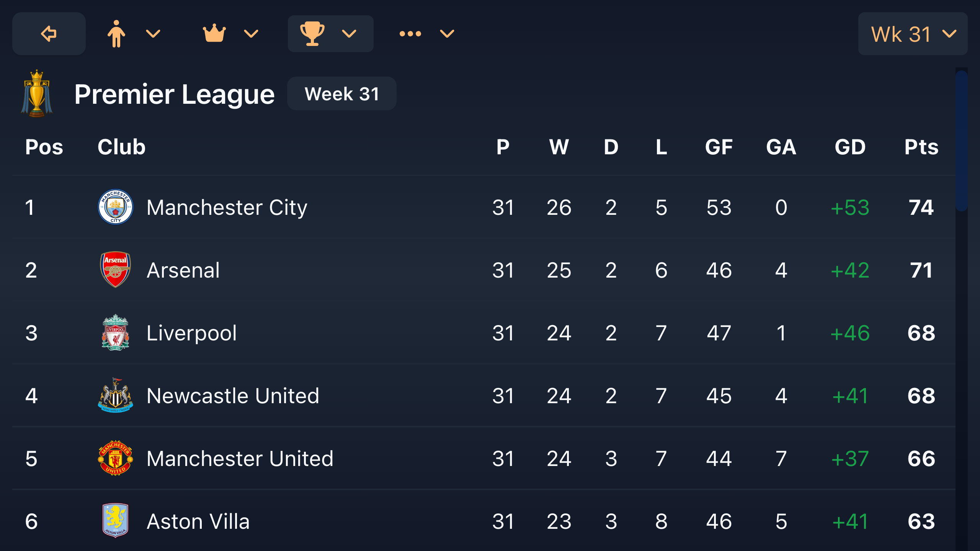Click the Week 31 badge label
This screenshot has width=980, height=551.
click(x=341, y=94)
